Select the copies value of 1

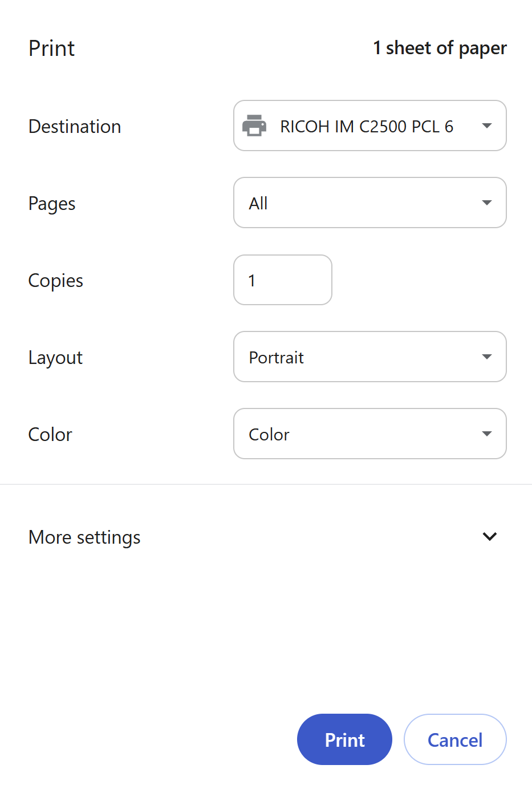(x=253, y=280)
